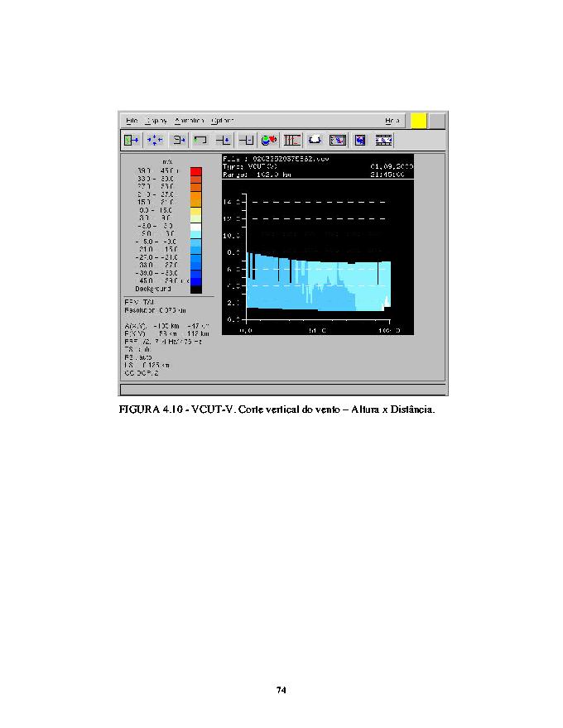
Task: Click the rectangle with green left arrow icon
Action: point(200,140)
